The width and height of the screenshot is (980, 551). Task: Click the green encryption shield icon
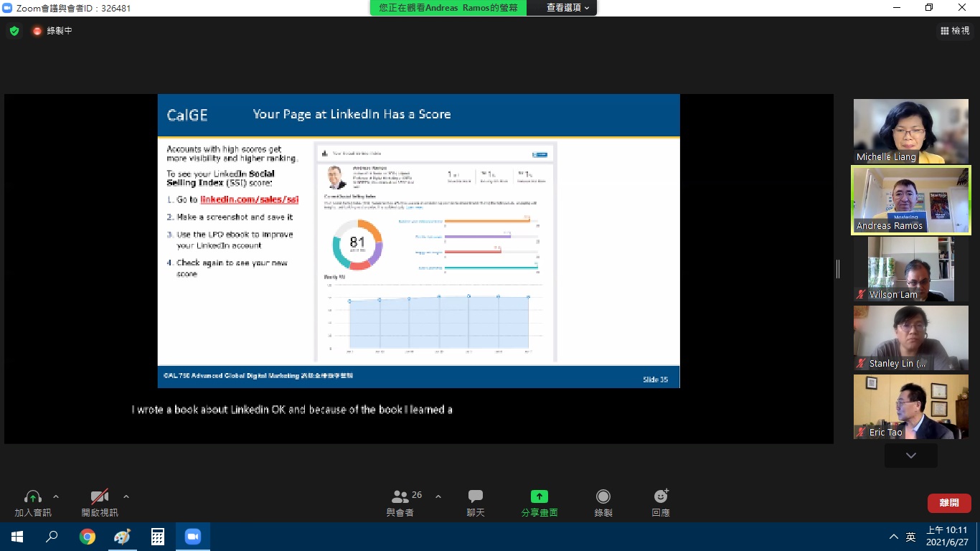(14, 31)
